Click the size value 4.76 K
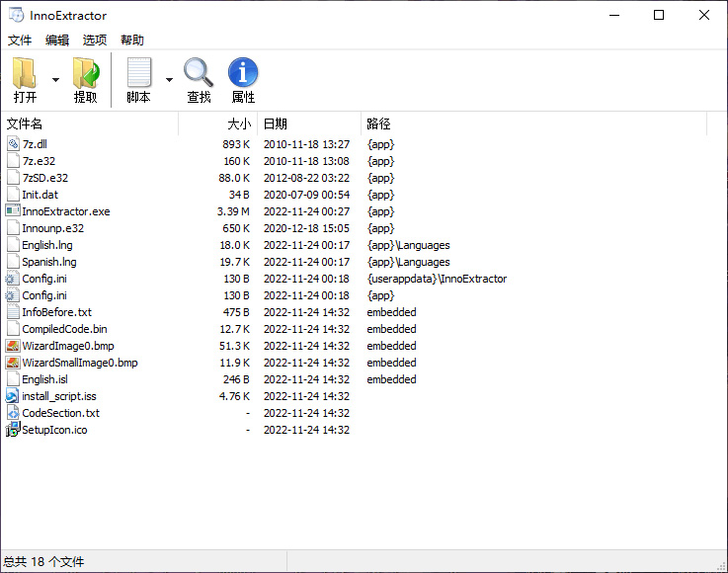Image resolution: width=728 pixels, height=573 pixels. click(234, 396)
